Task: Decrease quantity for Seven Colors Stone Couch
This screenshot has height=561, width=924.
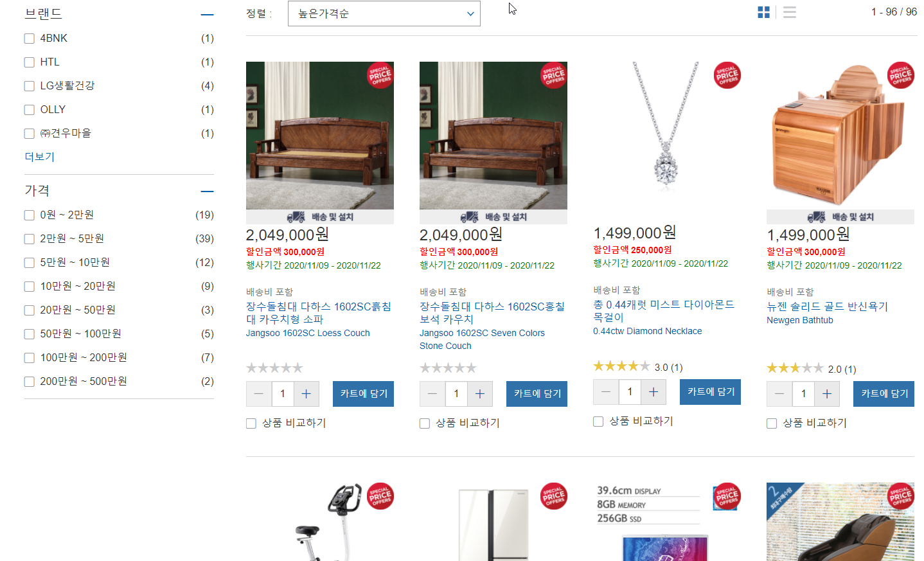Action: coord(432,394)
